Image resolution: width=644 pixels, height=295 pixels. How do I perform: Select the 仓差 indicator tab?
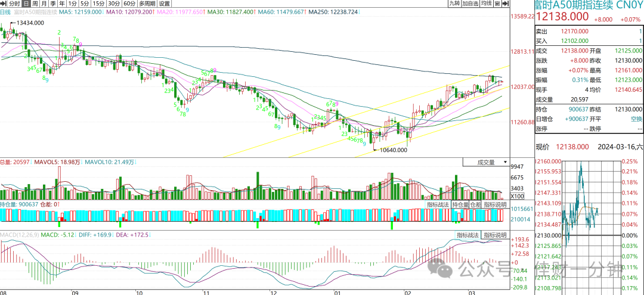tap(475, 204)
